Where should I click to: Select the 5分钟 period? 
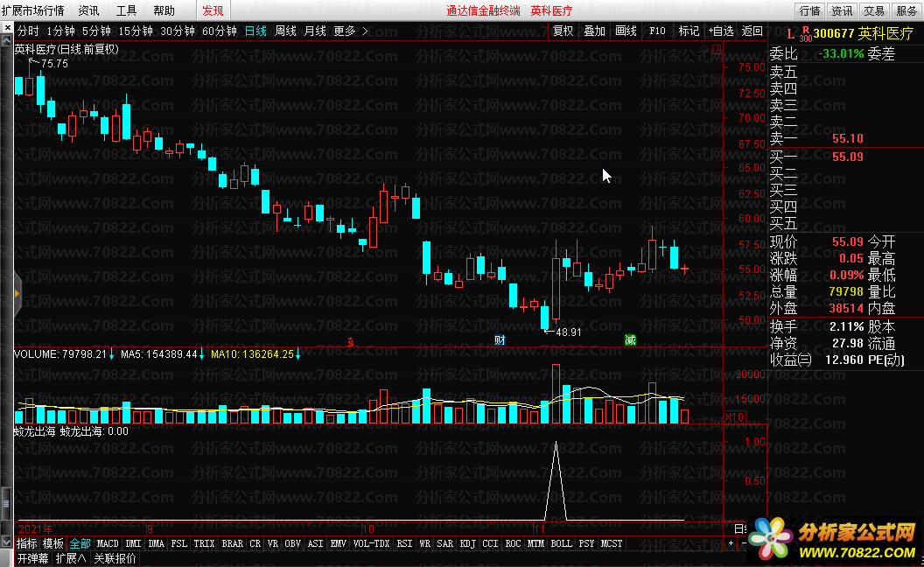point(96,31)
